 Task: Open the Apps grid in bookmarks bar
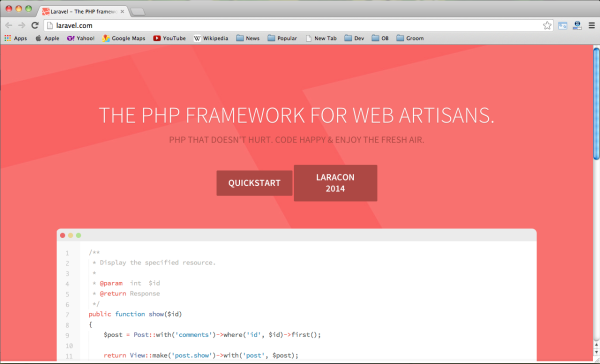tap(16, 38)
